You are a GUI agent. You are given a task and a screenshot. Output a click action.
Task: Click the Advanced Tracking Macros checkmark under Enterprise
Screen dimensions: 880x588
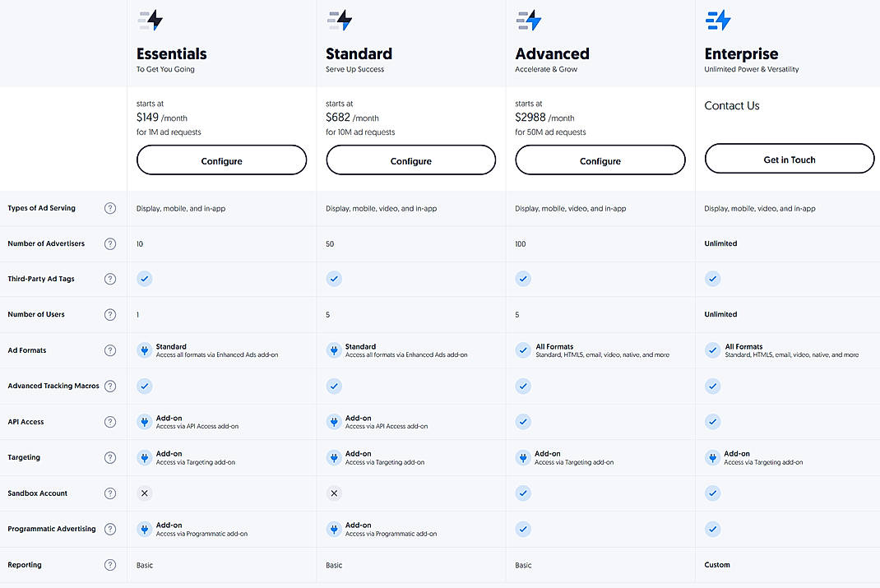[712, 386]
